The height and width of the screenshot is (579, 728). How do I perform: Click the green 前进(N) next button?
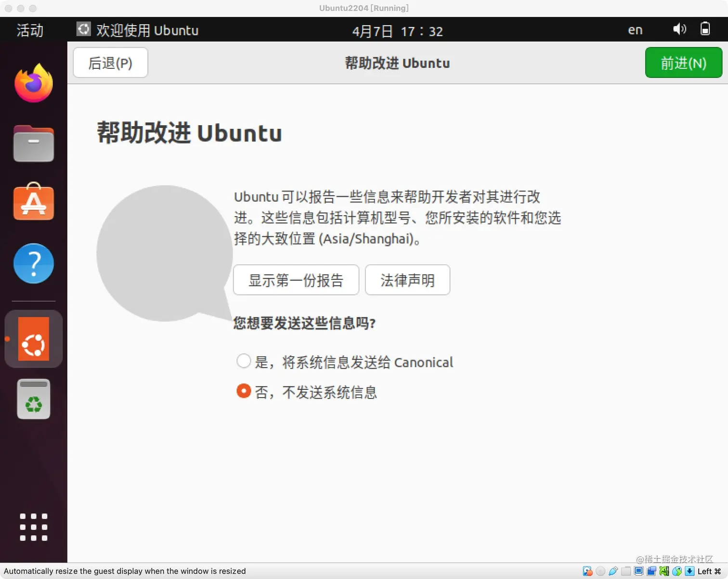[x=683, y=63]
